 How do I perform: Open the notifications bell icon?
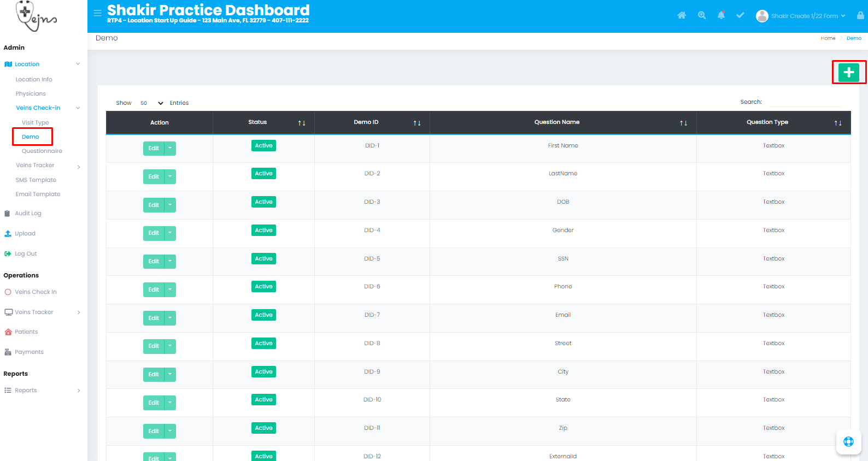pos(721,15)
